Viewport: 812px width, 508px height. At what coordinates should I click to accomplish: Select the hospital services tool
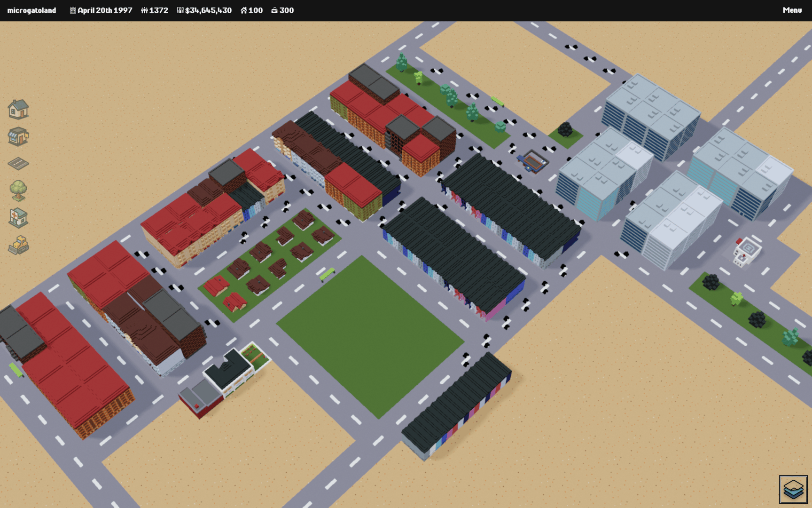pyautogui.click(x=18, y=218)
